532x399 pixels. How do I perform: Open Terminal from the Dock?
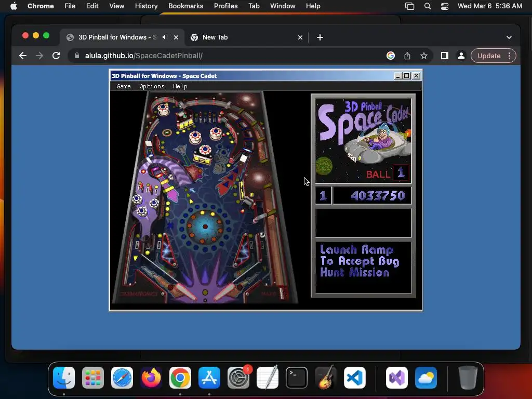[297, 378]
